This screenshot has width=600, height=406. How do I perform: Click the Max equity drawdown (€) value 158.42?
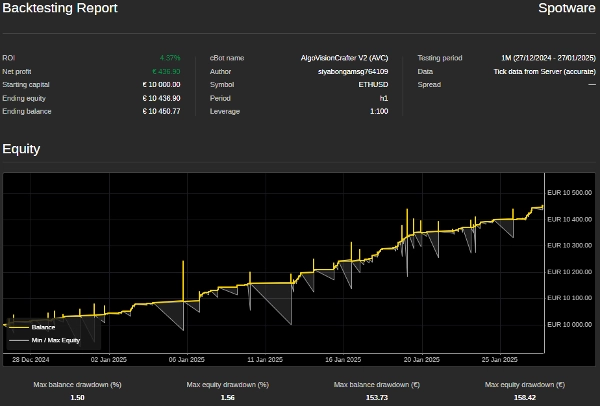[524, 398]
